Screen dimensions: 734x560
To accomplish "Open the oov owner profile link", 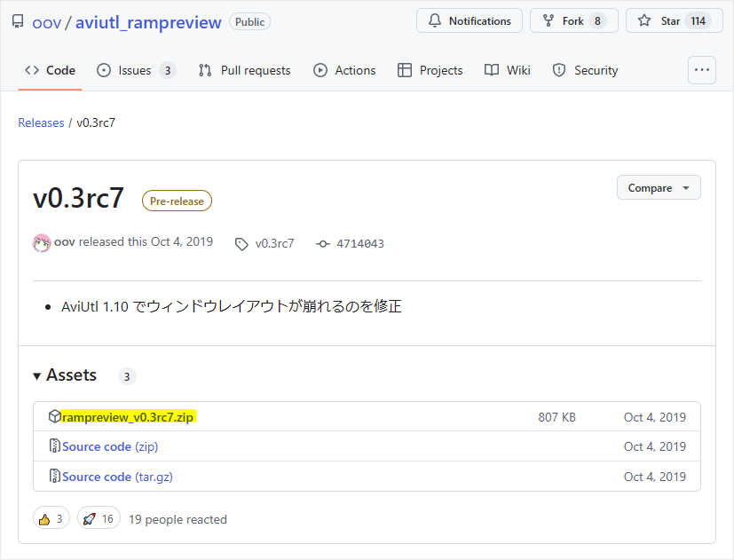I will [x=46, y=22].
